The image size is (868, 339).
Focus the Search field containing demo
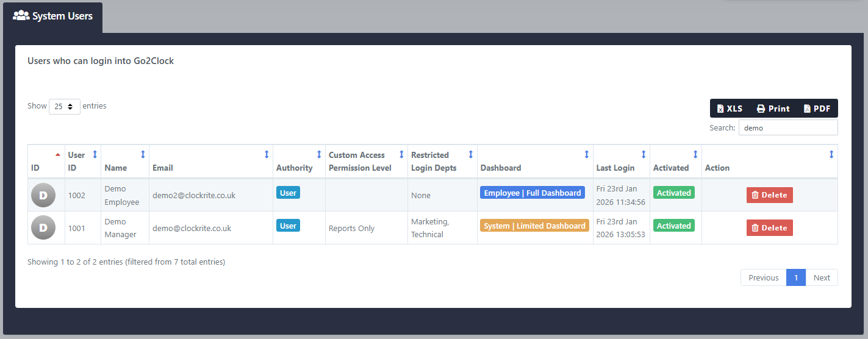pyautogui.click(x=788, y=127)
